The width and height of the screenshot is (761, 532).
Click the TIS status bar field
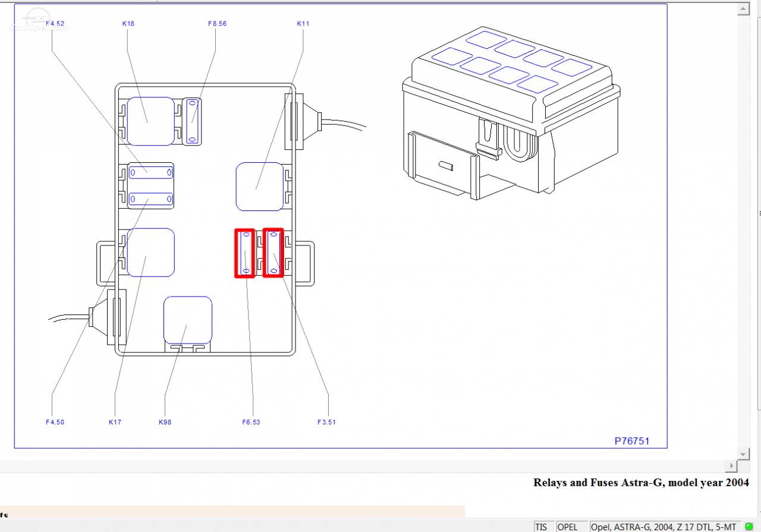coord(544,527)
